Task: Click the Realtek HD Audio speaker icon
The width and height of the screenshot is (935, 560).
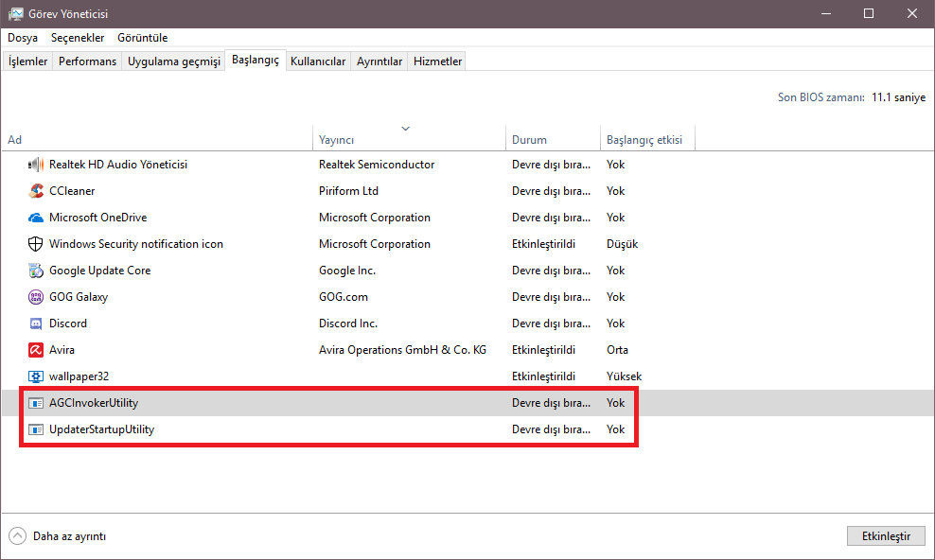Action: point(36,165)
